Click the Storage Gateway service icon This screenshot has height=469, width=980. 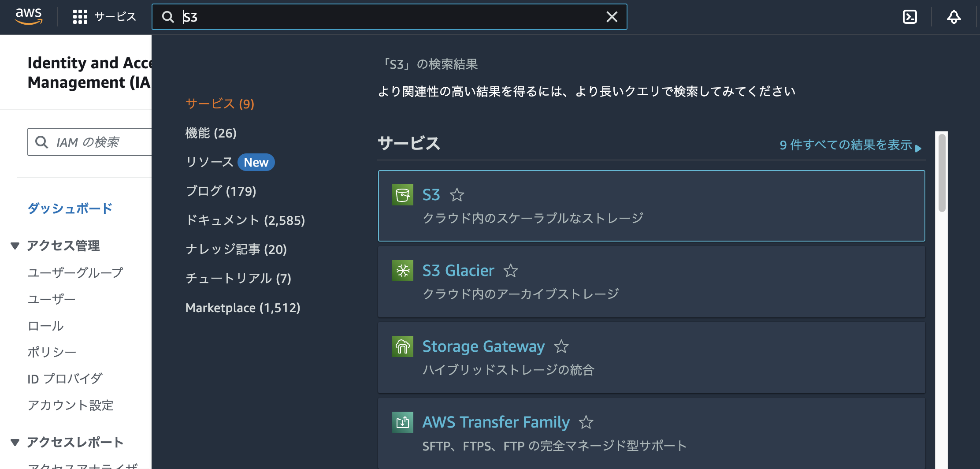(402, 346)
